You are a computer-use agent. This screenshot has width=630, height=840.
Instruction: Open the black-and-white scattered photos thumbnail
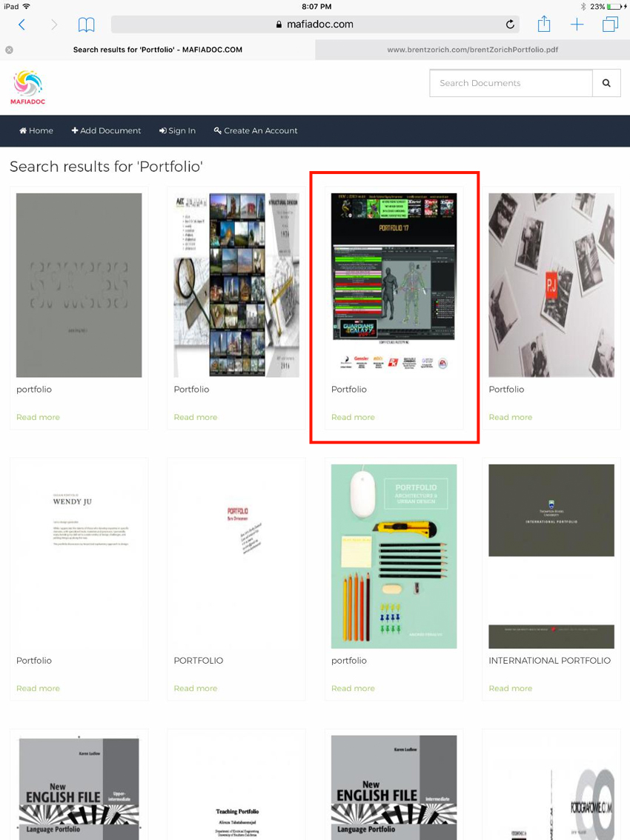coord(551,285)
